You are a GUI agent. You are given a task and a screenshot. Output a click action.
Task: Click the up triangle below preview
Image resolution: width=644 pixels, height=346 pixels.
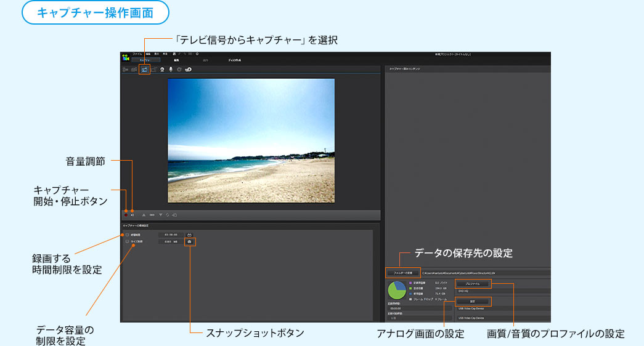click(144, 215)
